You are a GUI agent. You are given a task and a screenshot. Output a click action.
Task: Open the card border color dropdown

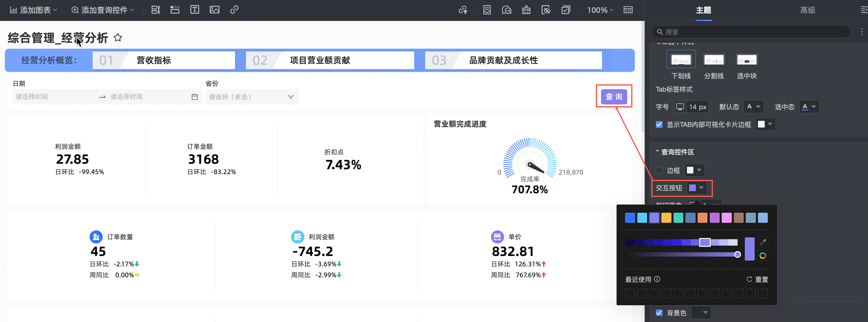pyautogui.click(x=765, y=124)
